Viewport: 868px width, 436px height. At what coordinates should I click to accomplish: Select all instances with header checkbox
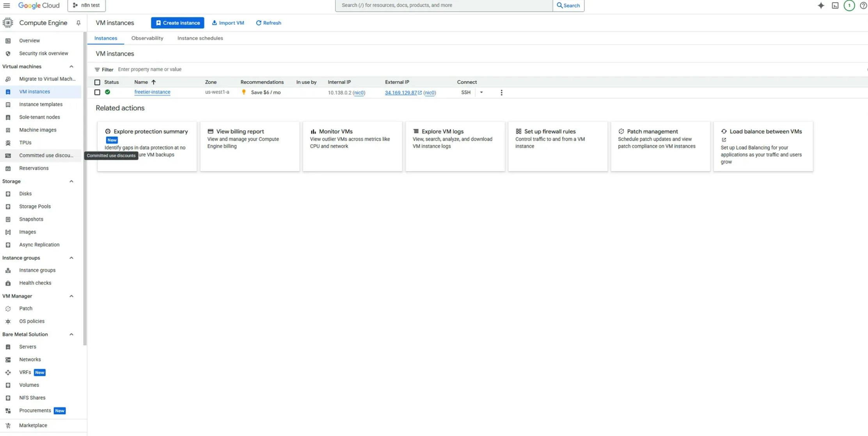pos(97,82)
